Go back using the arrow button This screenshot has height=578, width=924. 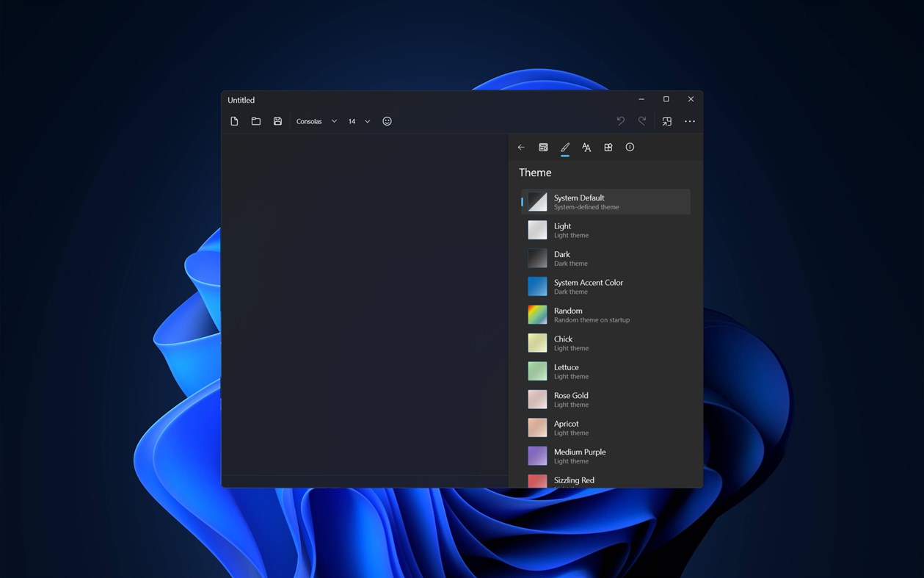pos(521,147)
